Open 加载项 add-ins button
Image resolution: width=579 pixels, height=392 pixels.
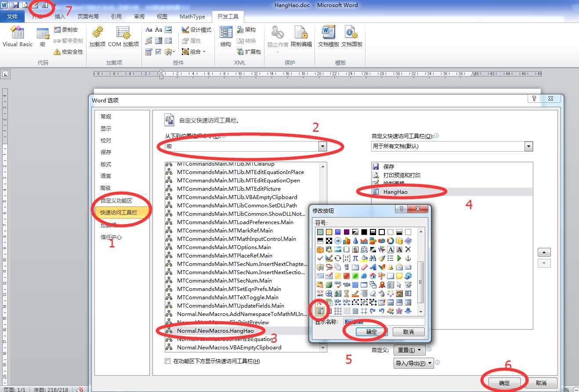click(97, 37)
